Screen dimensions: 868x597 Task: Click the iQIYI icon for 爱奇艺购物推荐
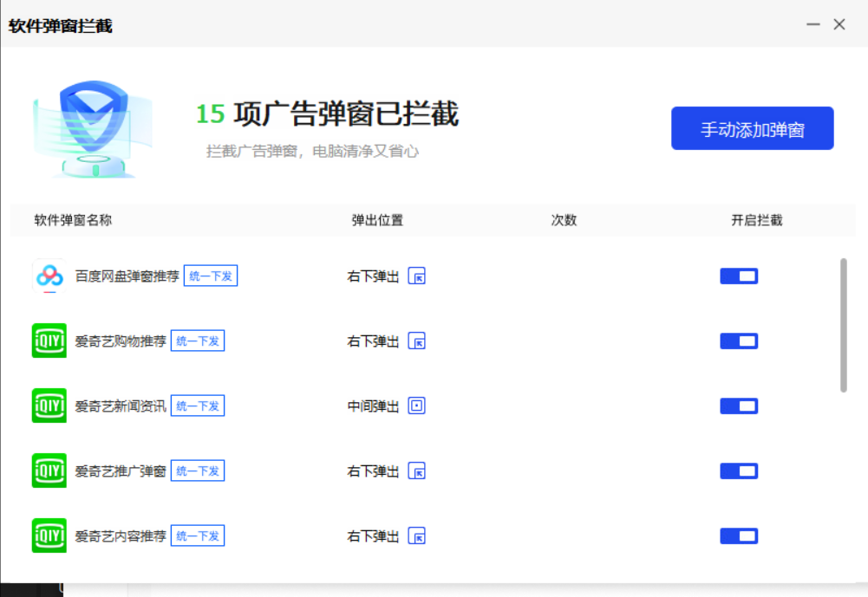point(49,341)
